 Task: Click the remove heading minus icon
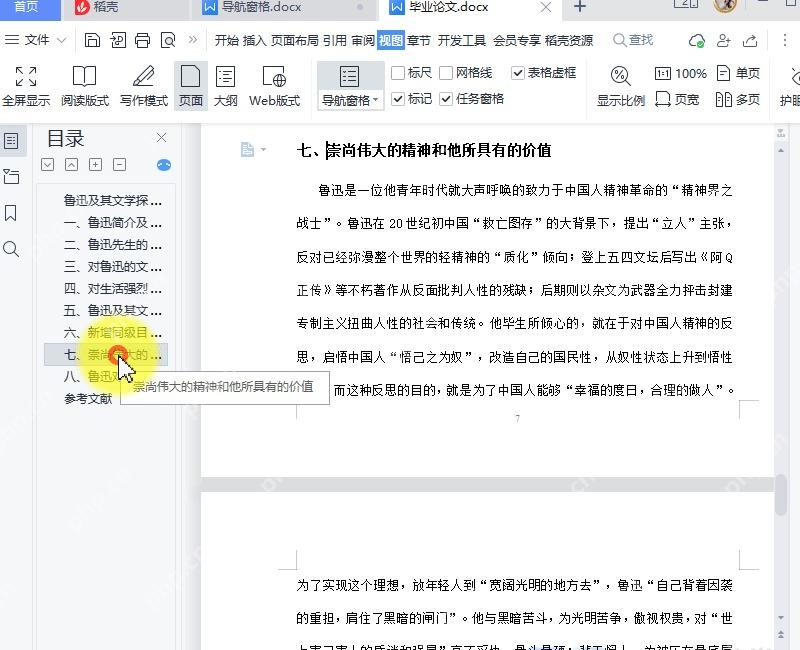point(119,165)
